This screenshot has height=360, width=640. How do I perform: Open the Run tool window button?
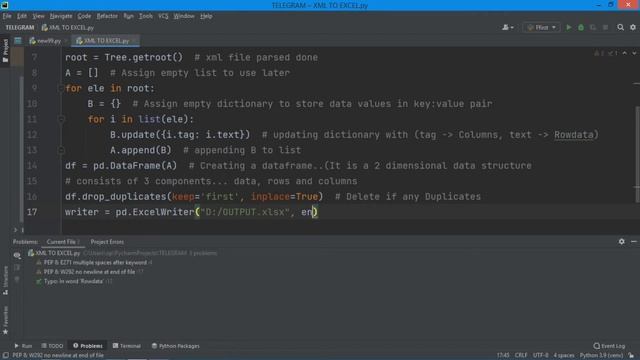[23, 346]
